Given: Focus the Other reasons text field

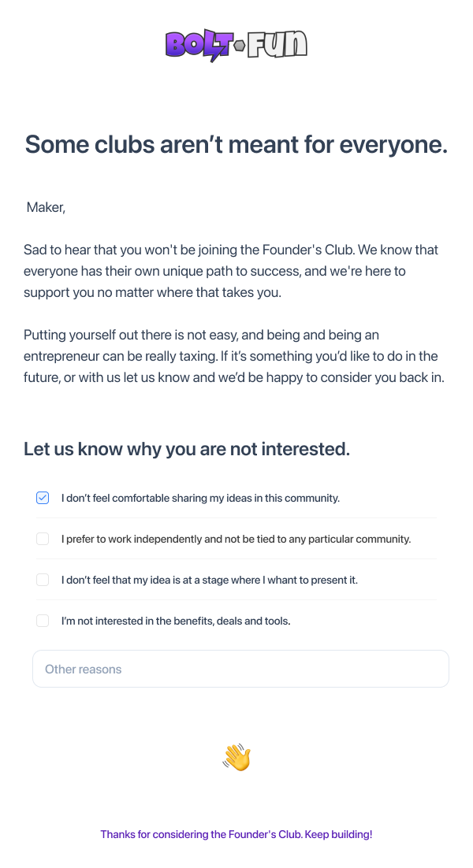Looking at the screenshot, I should [240, 669].
